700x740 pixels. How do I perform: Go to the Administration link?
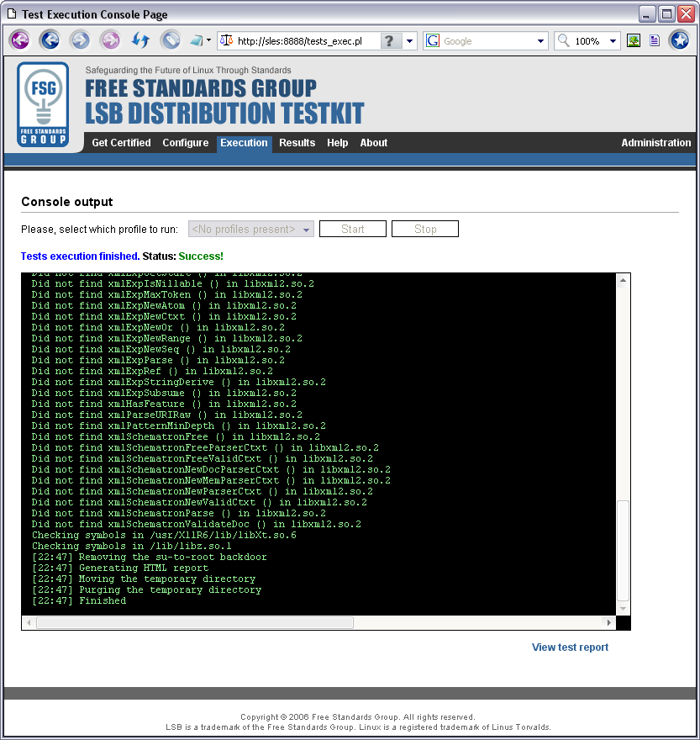[655, 142]
